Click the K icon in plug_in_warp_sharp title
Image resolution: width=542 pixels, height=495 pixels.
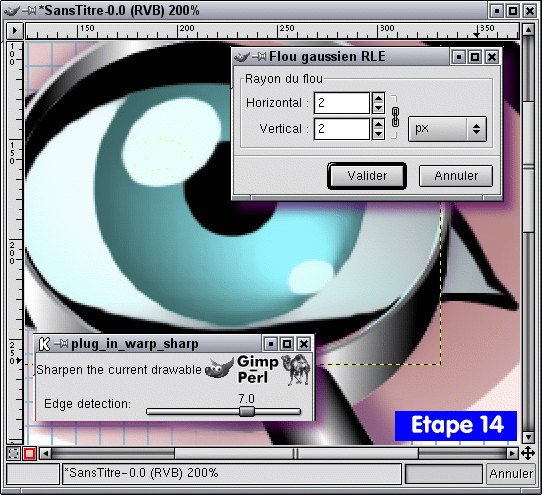44,344
